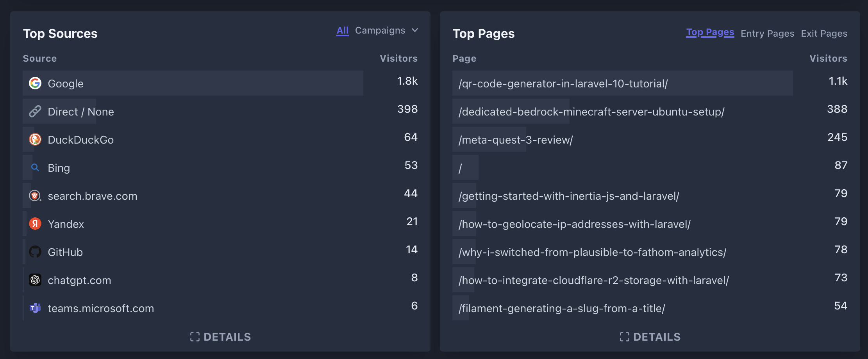Open DETAILS for Top Sources
868x359 pixels.
(220, 337)
